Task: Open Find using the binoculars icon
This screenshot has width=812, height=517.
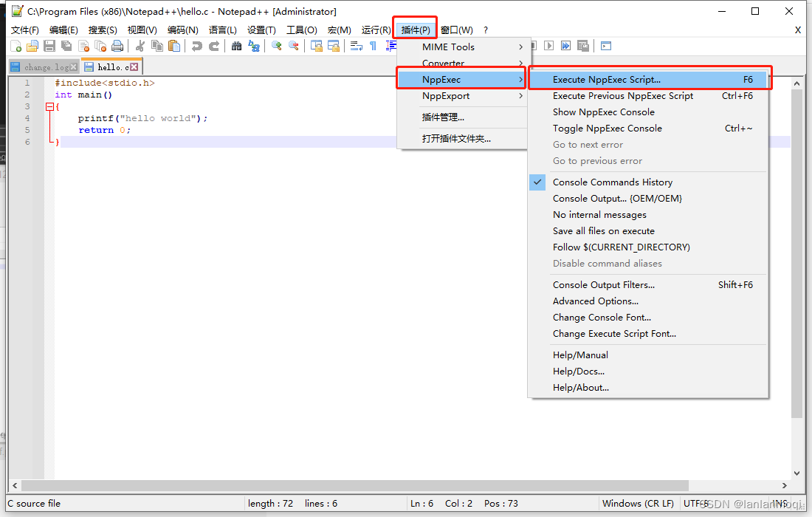Action: 237,46
